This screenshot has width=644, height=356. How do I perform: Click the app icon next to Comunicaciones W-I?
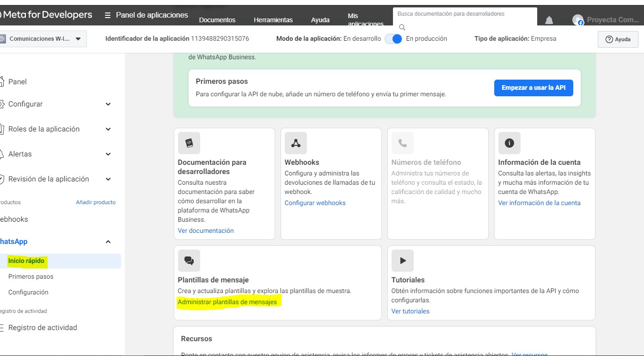2,39
